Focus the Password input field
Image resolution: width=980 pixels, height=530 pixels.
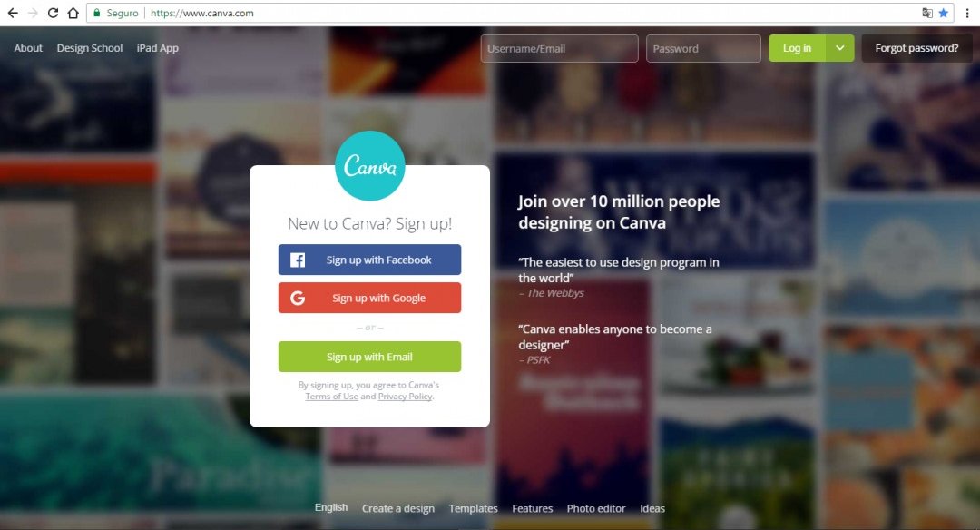coord(703,48)
